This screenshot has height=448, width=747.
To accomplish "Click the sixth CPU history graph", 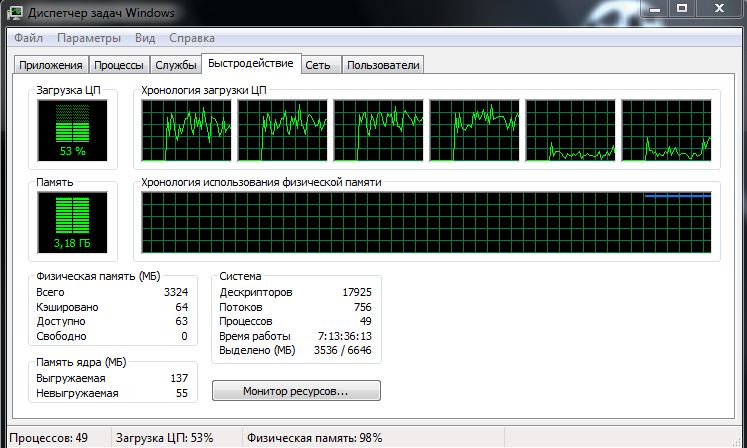I will click(666, 131).
